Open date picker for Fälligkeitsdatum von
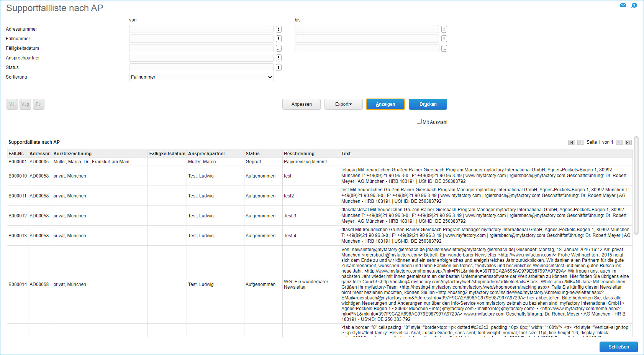The image size is (644, 355). point(279,48)
